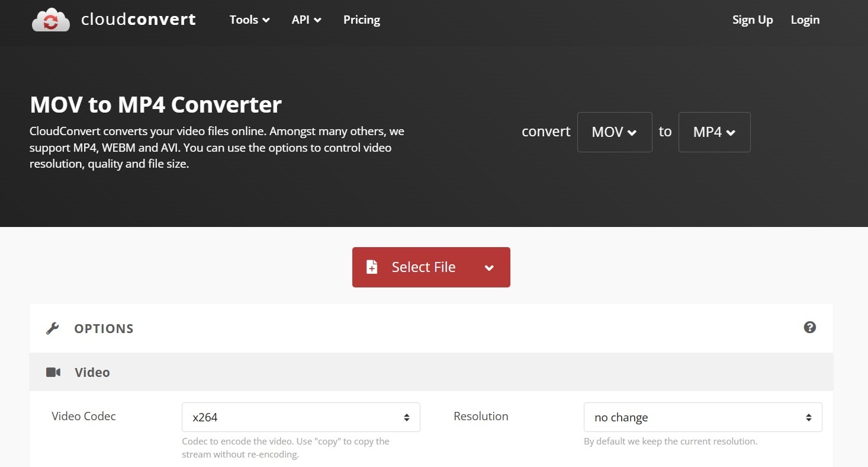Click the 'CloudConvert converts your video files' description
868x467 pixels.
217,148
